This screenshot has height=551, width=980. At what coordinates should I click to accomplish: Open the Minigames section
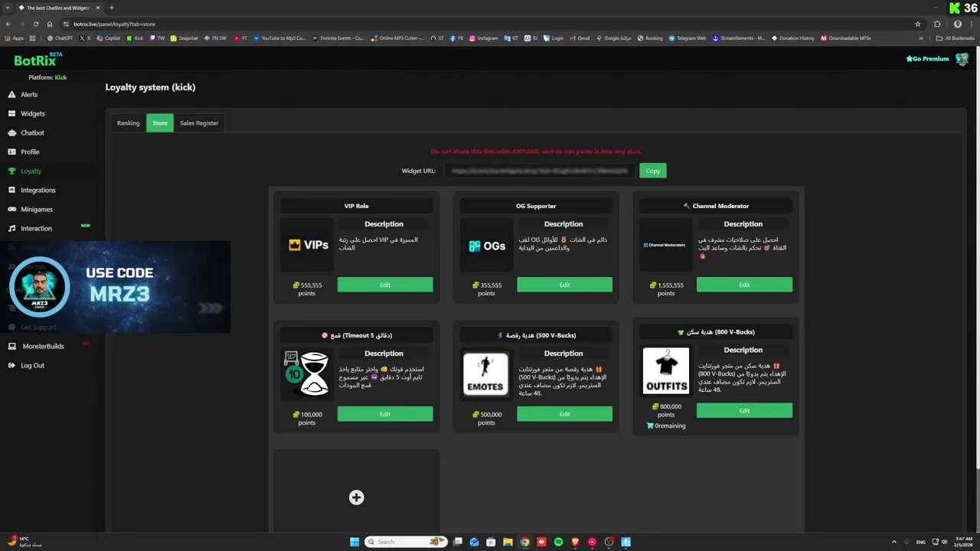[x=36, y=209]
